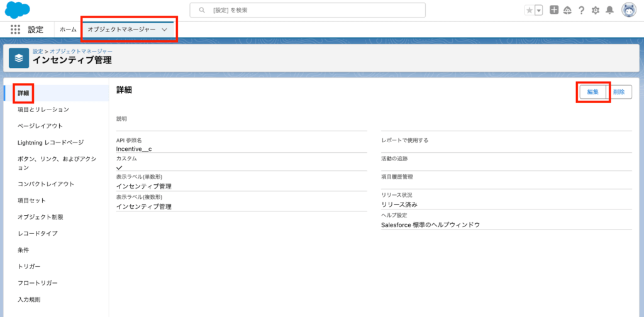Open the App Launcher grid icon
Viewport: 644px width, 317px height.
tap(15, 30)
